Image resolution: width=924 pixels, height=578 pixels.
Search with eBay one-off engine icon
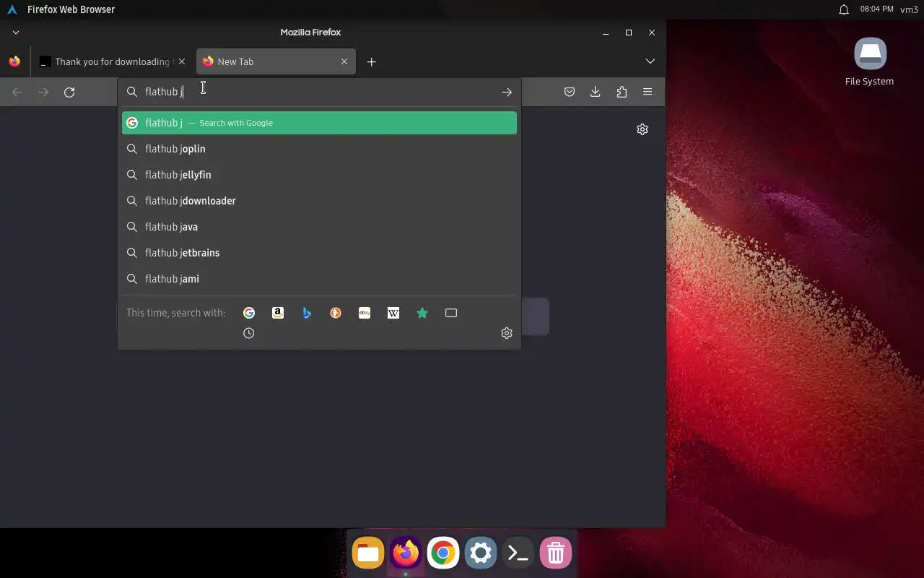365,313
